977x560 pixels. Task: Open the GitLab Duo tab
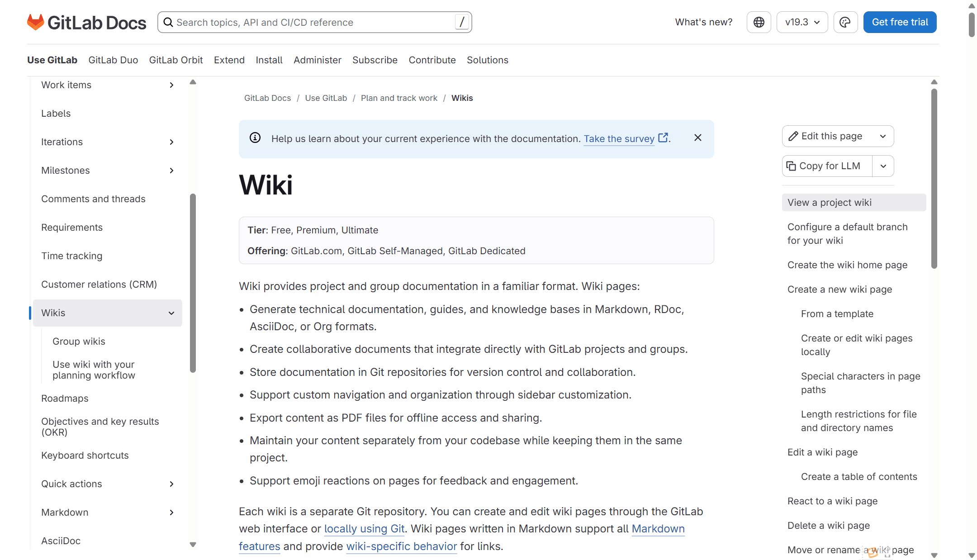[x=113, y=60]
